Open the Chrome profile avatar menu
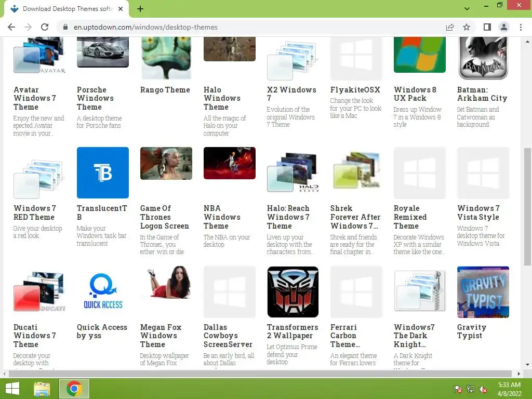The width and height of the screenshot is (532, 399). tap(504, 27)
